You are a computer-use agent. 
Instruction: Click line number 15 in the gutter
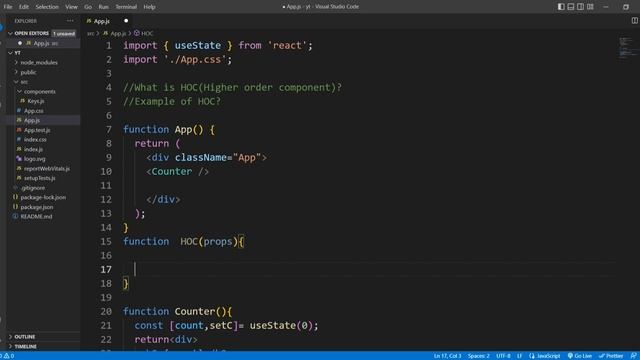coord(106,242)
